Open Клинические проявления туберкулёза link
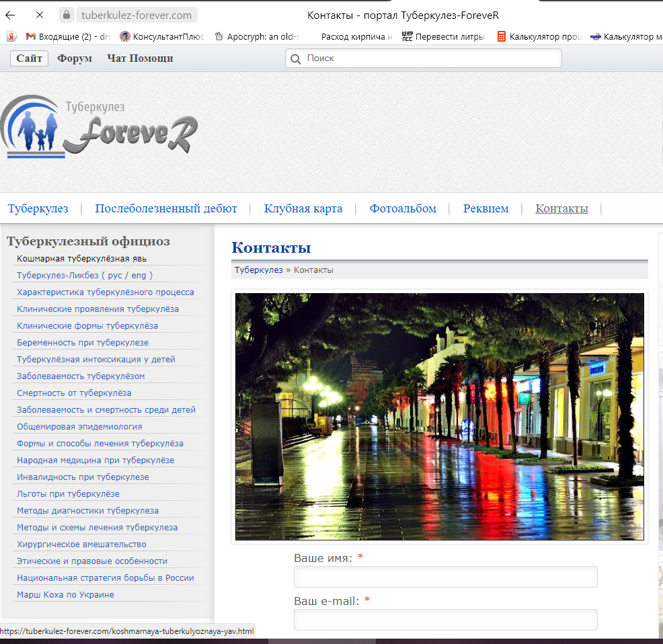The width and height of the screenshot is (663, 644). click(x=97, y=309)
